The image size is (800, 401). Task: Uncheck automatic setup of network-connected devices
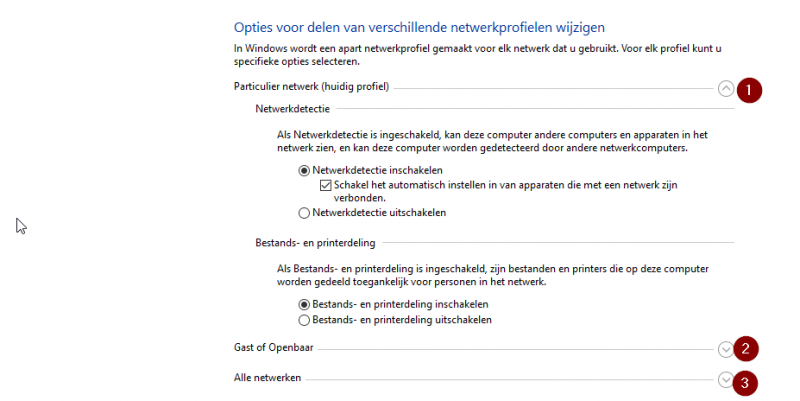[x=325, y=185]
